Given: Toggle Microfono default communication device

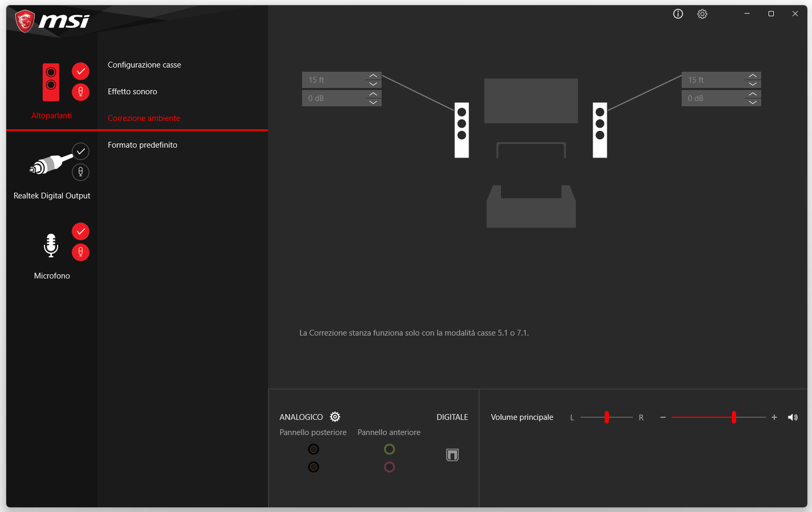Looking at the screenshot, I should 81,252.
